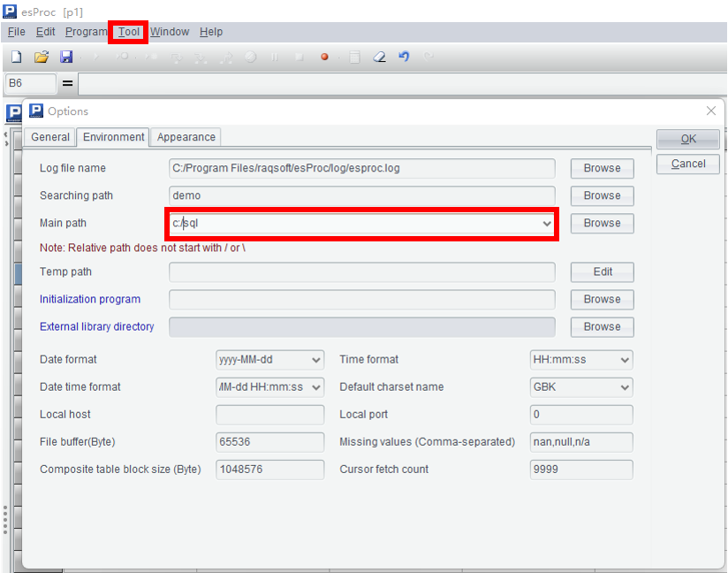Viewport: 728px width, 573px height.
Task: Expand the Main path dropdown arrow
Action: point(546,224)
